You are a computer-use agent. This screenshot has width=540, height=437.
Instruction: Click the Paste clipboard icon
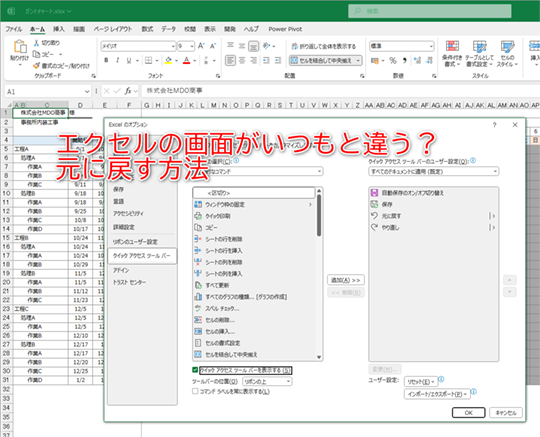click(x=20, y=46)
